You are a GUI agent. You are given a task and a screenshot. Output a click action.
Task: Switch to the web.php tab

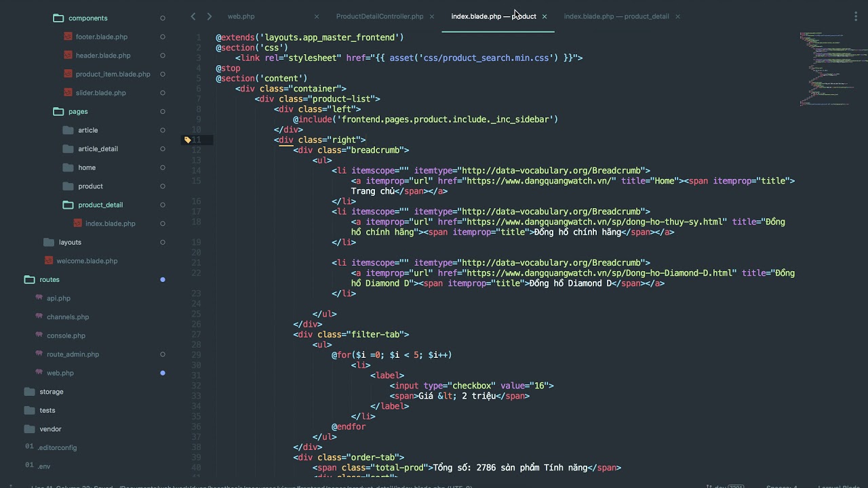point(241,16)
